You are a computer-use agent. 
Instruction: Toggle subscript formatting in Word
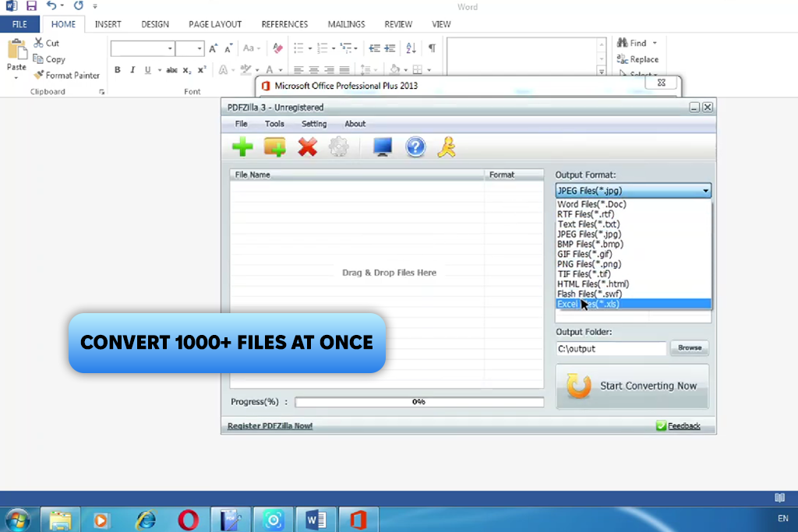tap(187, 69)
